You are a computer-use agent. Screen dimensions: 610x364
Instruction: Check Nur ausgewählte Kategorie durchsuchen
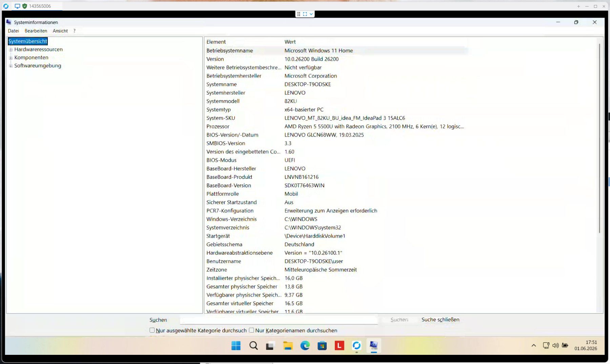coord(152,330)
